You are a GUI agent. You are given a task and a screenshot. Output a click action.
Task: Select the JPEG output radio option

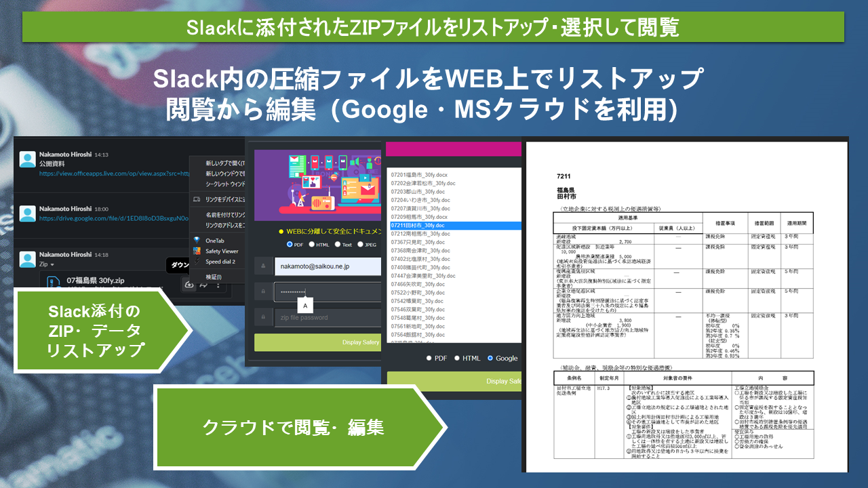[359, 244]
